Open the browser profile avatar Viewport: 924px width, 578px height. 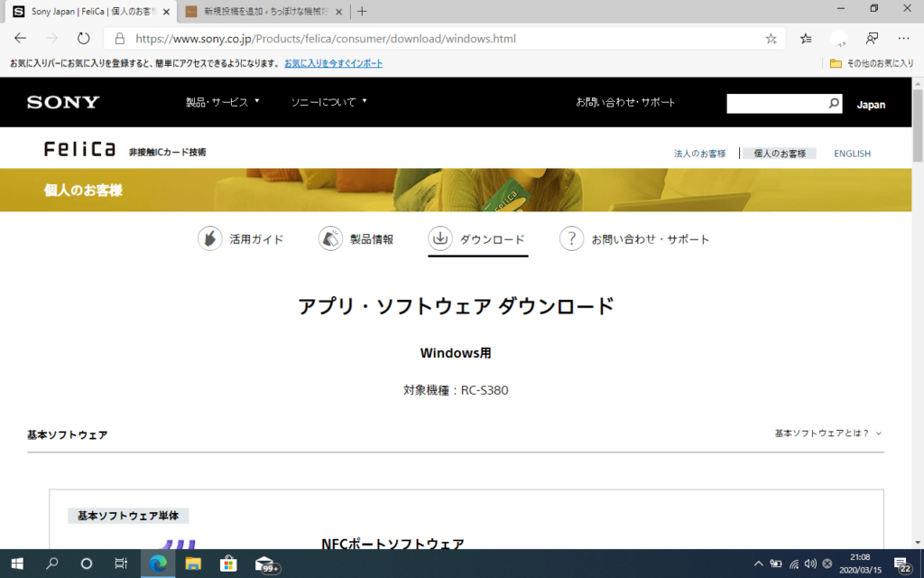[x=838, y=39]
